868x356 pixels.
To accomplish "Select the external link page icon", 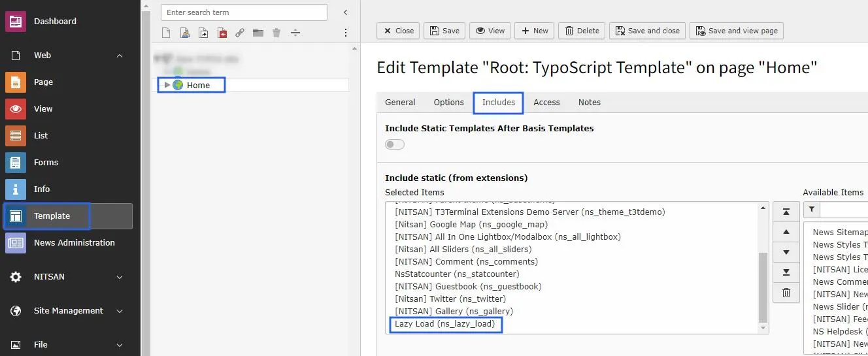I will 240,33.
